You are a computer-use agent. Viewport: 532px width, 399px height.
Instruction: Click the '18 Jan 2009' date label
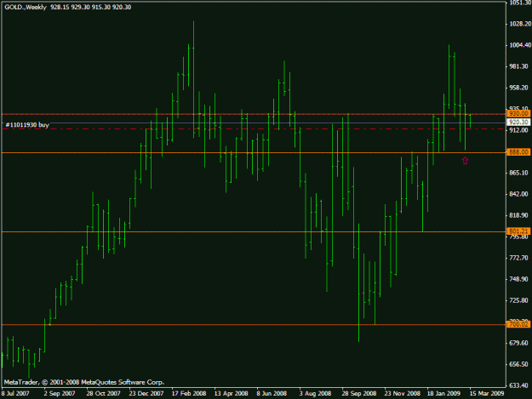[443, 394]
